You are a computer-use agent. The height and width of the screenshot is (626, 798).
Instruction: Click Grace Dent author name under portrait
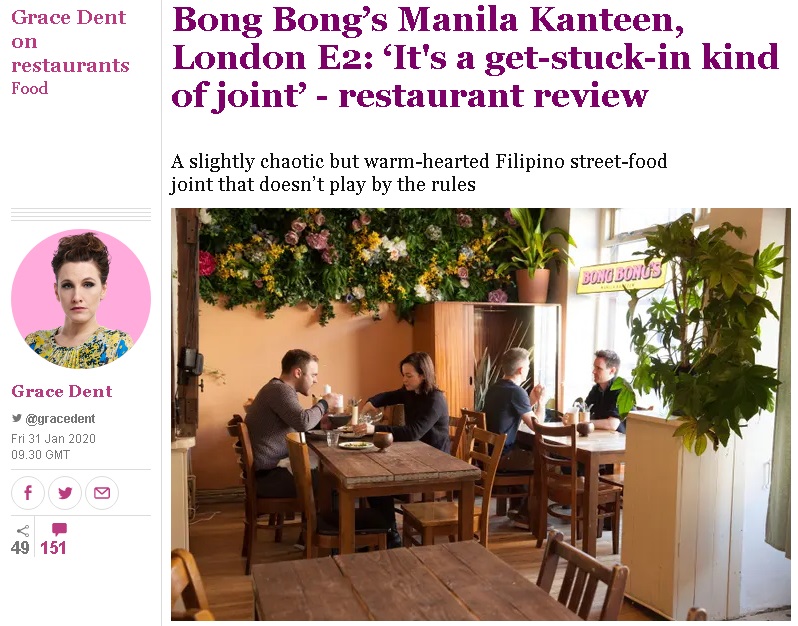[62, 391]
